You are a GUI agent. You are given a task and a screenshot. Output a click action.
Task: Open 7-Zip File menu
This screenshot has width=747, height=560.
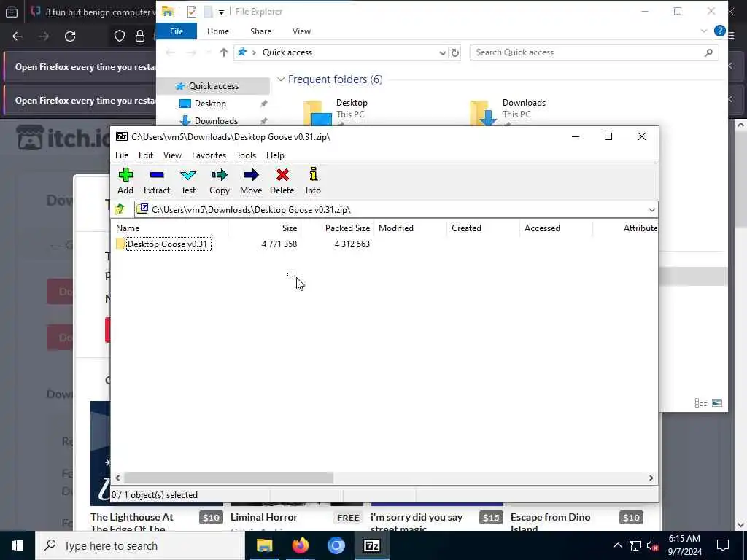click(x=122, y=155)
